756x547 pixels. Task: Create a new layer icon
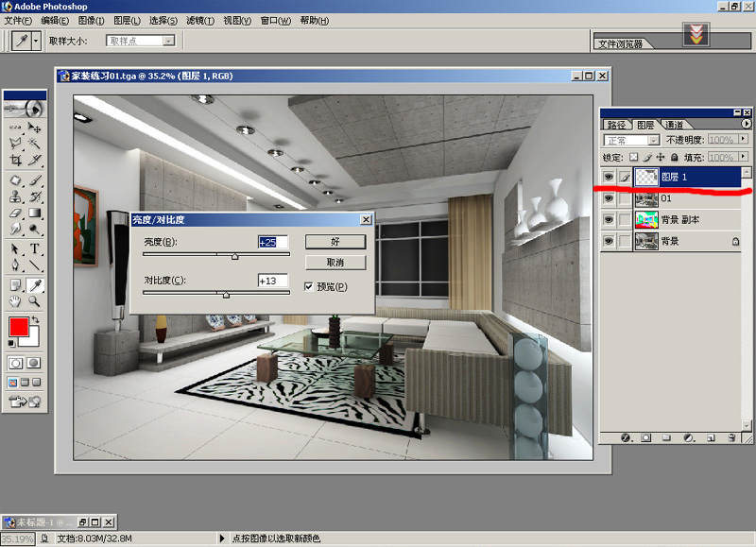(x=711, y=437)
